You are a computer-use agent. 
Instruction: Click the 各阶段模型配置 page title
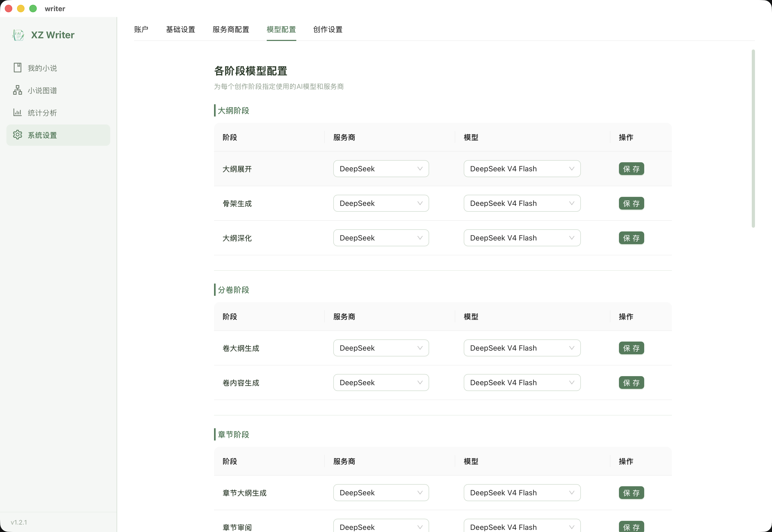251,71
